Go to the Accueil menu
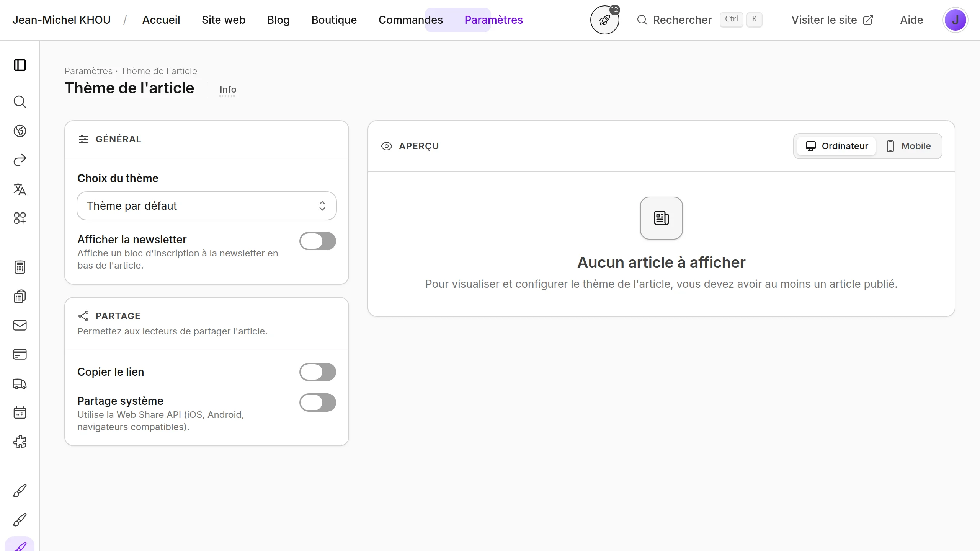 [161, 20]
